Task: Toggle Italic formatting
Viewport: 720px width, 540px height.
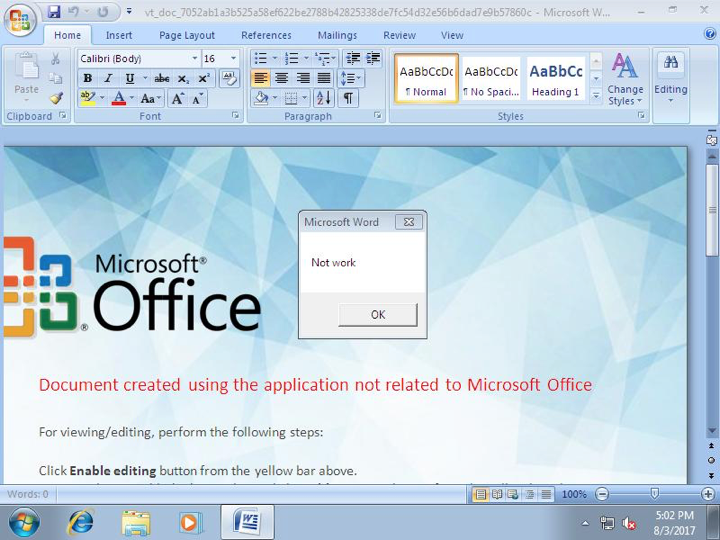Action: 108,79
